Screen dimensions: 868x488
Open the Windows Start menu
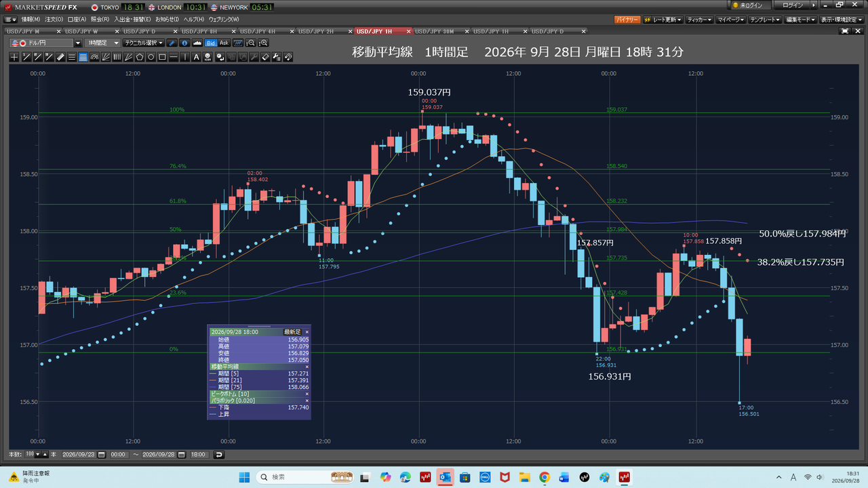coord(243,477)
